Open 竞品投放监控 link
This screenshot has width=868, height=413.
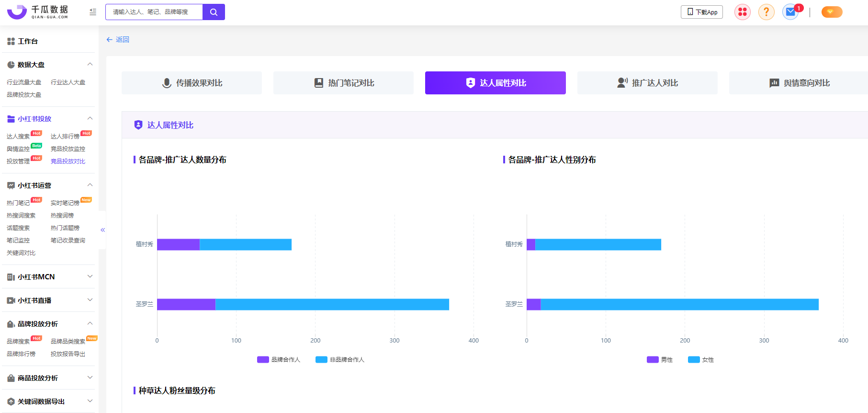pyautogui.click(x=68, y=149)
